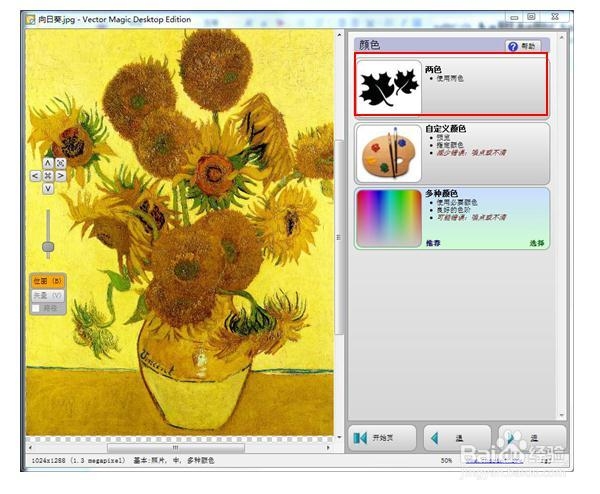Click the rainbow gradient thumbnail
This screenshot has width=600, height=494.
tap(389, 218)
